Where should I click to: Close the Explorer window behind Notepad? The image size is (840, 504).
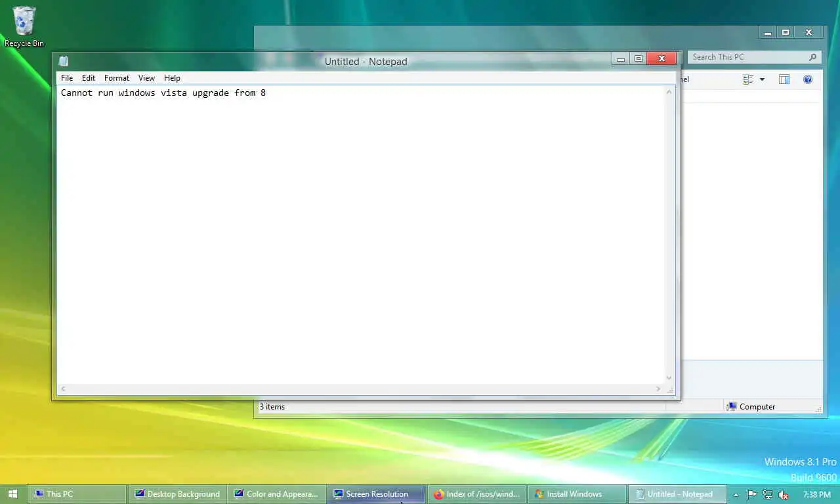click(809, 33)
